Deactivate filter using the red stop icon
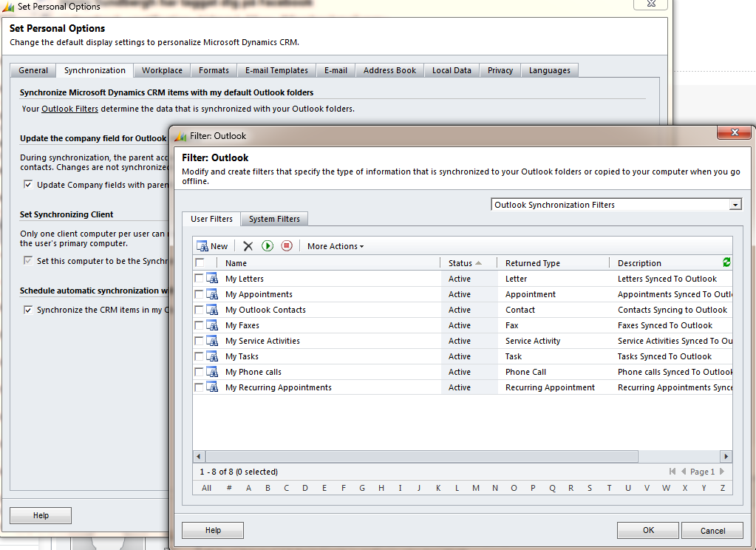 click(287, 246)
